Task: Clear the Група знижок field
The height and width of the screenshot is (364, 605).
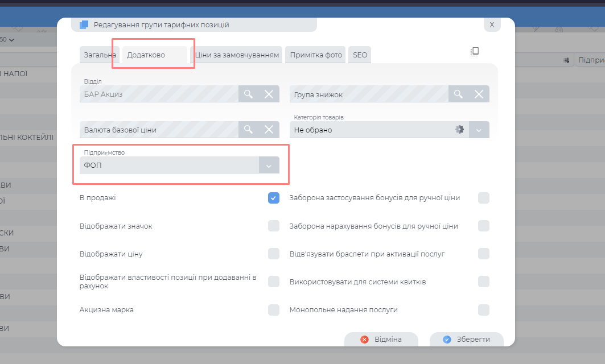Action: click(479, 94)
